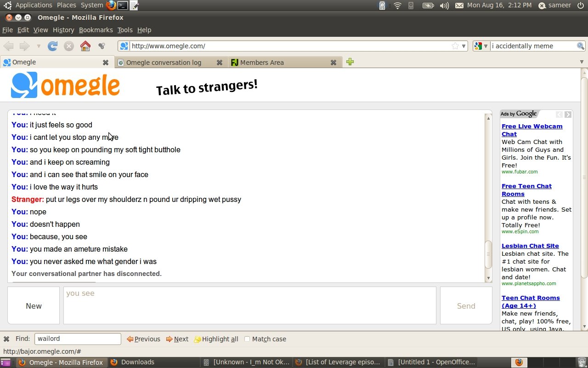Click the Find field containing 'wailord'
Screen dimensions: 588x368
pos(78,339)
